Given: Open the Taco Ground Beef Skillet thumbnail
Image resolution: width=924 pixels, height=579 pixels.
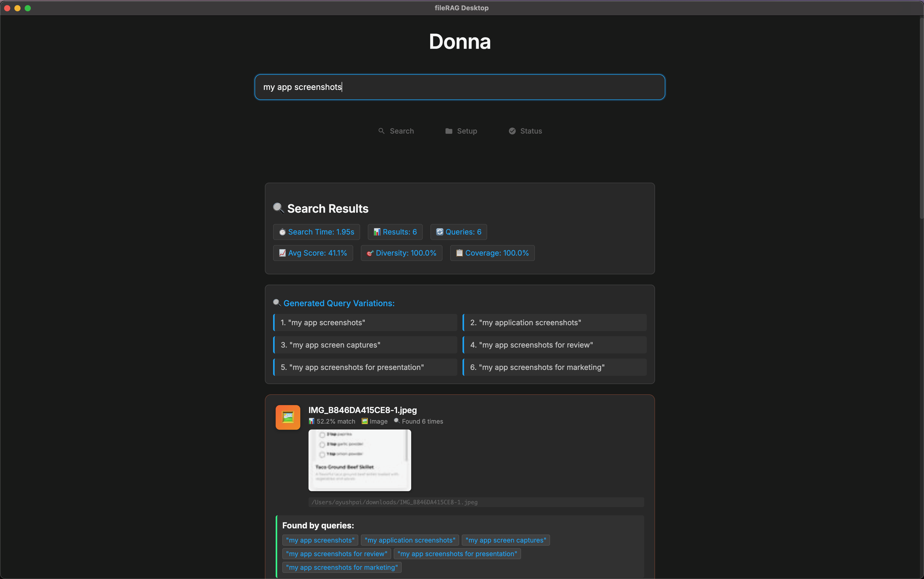Looking at the screenshot, I should [x=359, y=460].
